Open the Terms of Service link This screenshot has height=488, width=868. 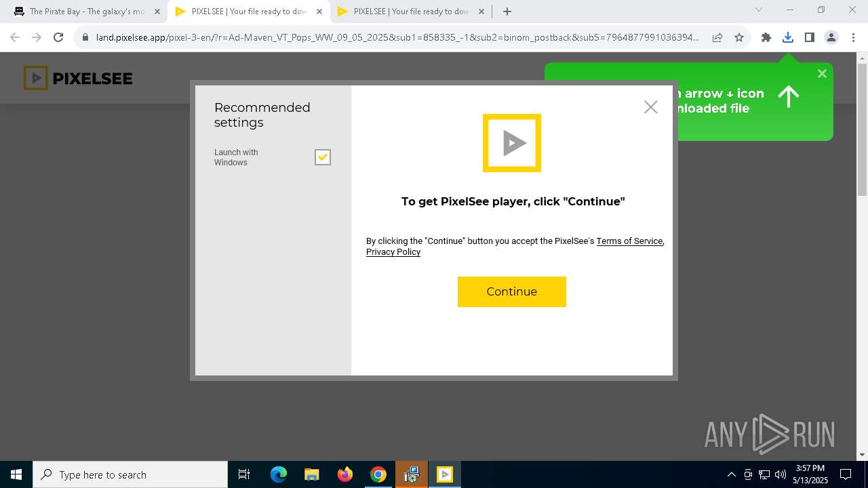(x=629, y=241)
